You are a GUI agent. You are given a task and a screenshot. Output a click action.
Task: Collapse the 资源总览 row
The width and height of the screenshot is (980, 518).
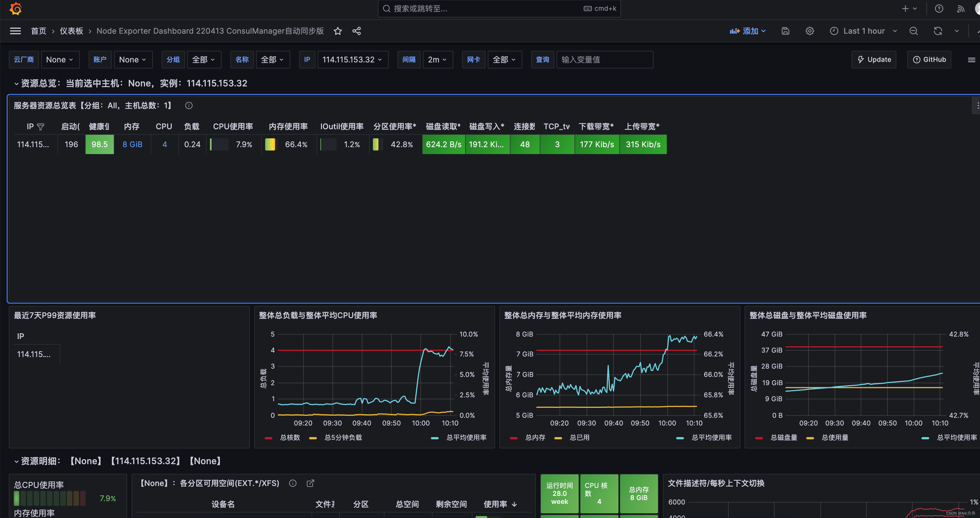16,84
